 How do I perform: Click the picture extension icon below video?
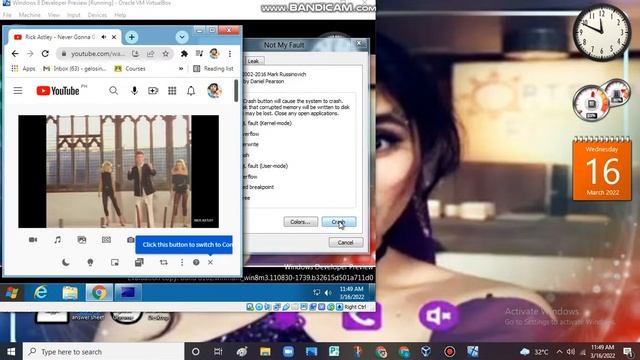(82, 240)
